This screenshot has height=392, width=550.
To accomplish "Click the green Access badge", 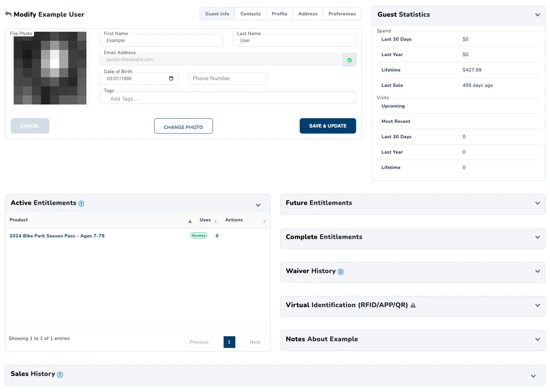I will [x=199, y=235].
